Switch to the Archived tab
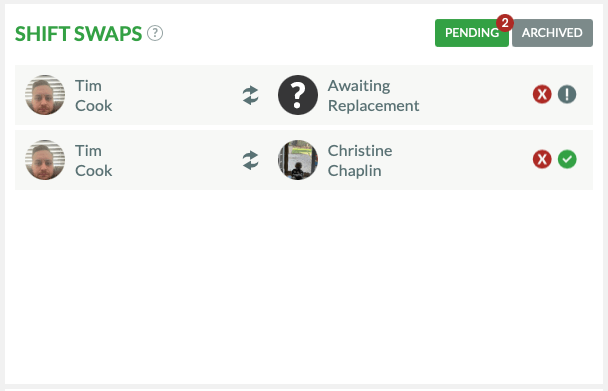608x391 pixels. point(552,33)
